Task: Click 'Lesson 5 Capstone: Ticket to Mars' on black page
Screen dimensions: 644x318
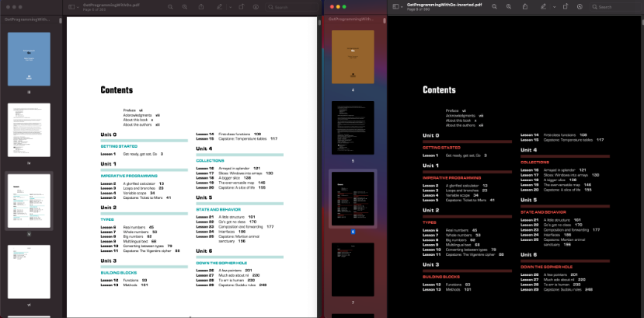Action: tap(458, 200)
